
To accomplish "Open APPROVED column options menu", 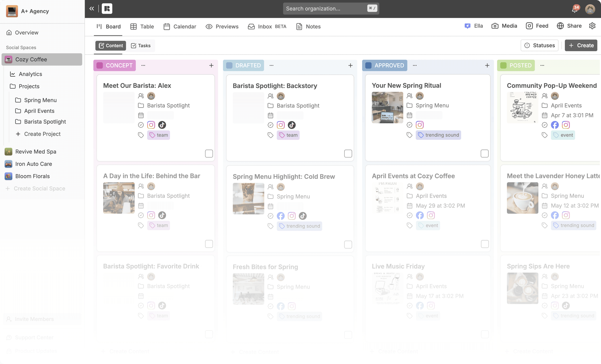I will coord(415,65).
